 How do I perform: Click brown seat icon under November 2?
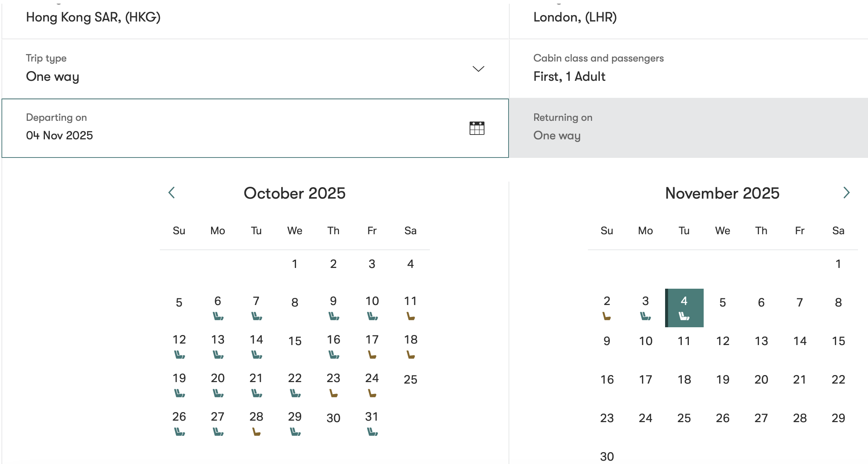[x=606, y=316]
